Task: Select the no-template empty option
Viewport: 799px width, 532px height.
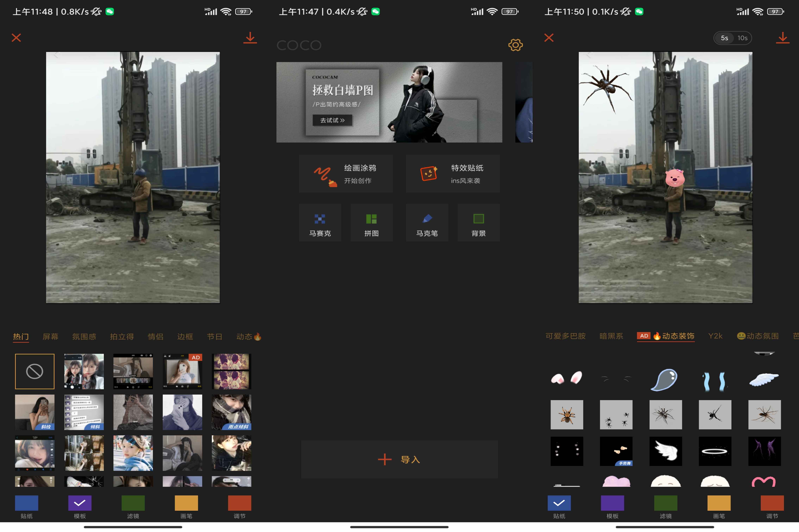Action: (x=35, y=371)
